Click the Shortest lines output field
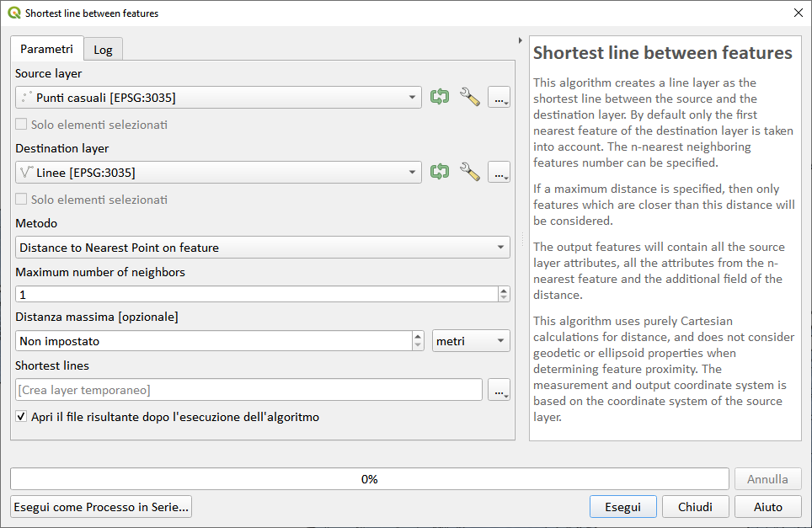The height and width of the screenshot is (528, 812). click(248, 390)
